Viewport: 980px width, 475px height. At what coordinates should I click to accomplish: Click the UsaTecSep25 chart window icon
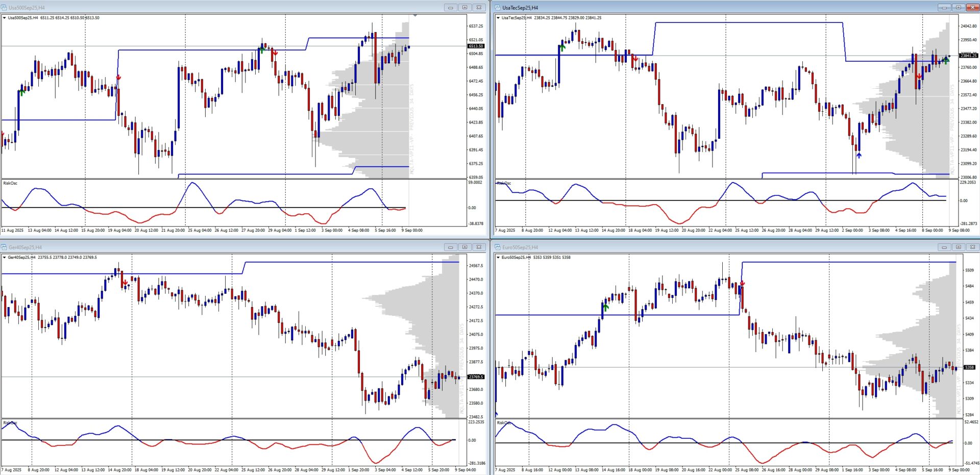(498, 8)
